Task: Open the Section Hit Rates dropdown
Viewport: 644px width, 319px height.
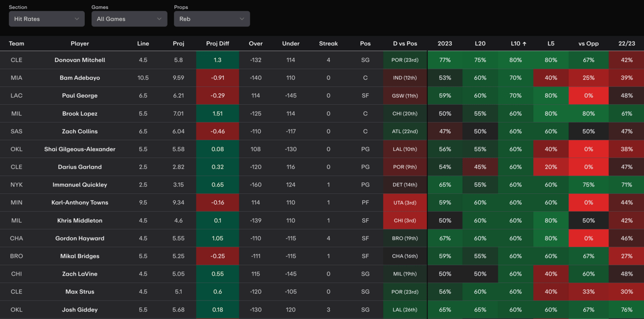Action: 46,19
